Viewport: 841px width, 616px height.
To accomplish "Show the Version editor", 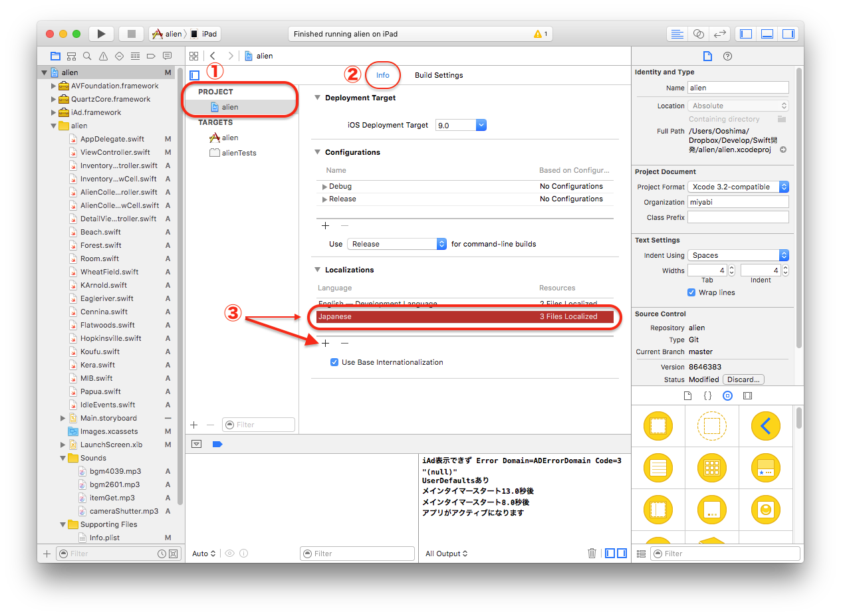I will tap(719, 34).
